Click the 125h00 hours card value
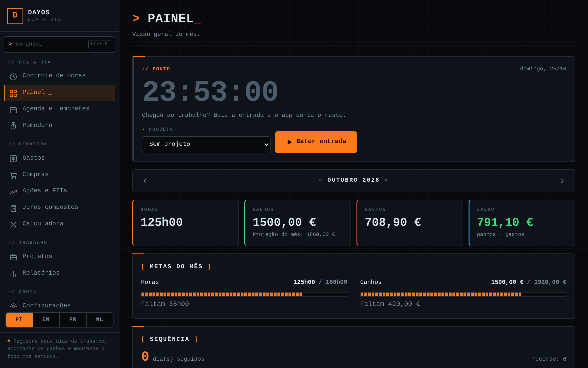Image resolution: width=588 pixels, height=368 pixels. coord(161,222)
